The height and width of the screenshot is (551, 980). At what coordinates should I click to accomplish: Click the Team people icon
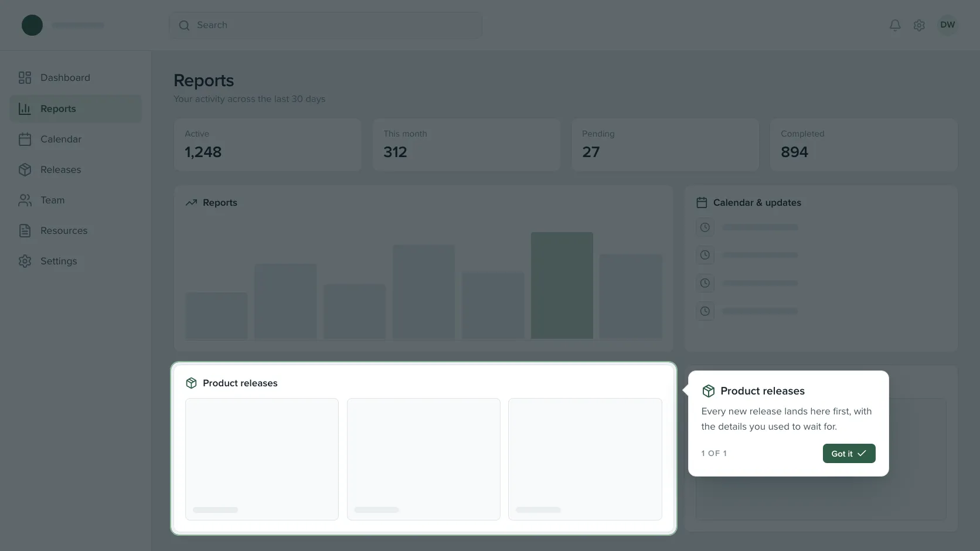[x=25, y=200]
